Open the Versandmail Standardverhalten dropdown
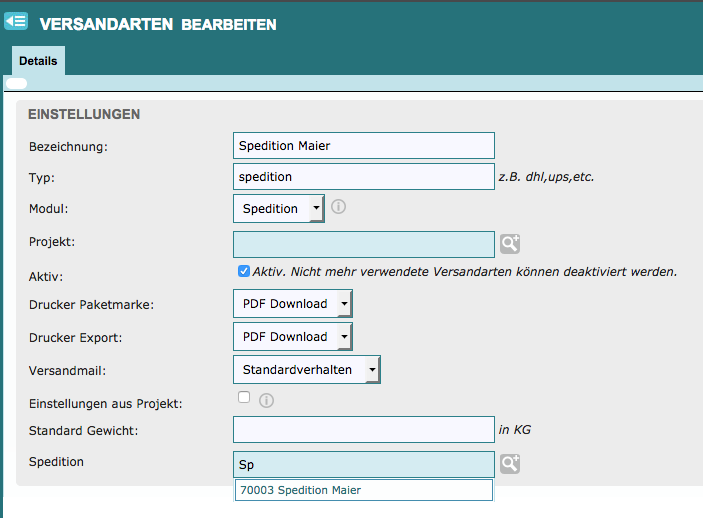The image size is (703, 518). [306, 370]
